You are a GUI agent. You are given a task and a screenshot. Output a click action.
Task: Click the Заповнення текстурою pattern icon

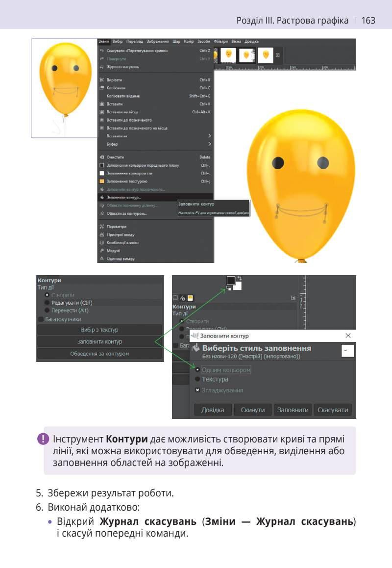[x=102, y=181]
